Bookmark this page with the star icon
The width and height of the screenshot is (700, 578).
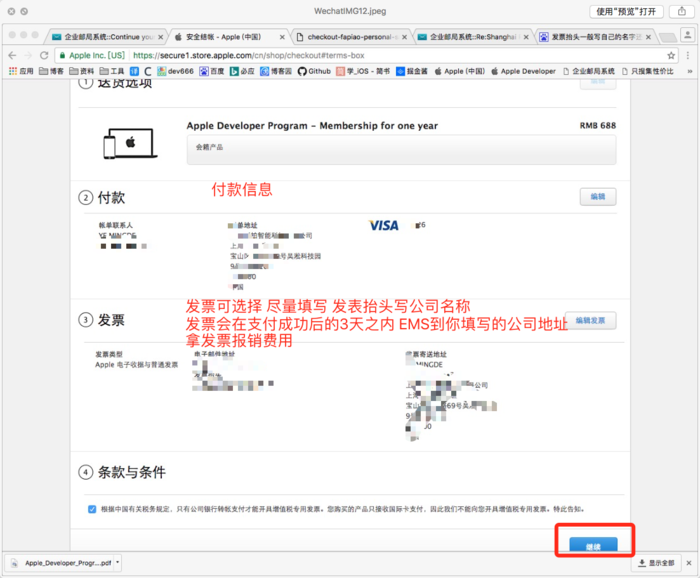671,55
